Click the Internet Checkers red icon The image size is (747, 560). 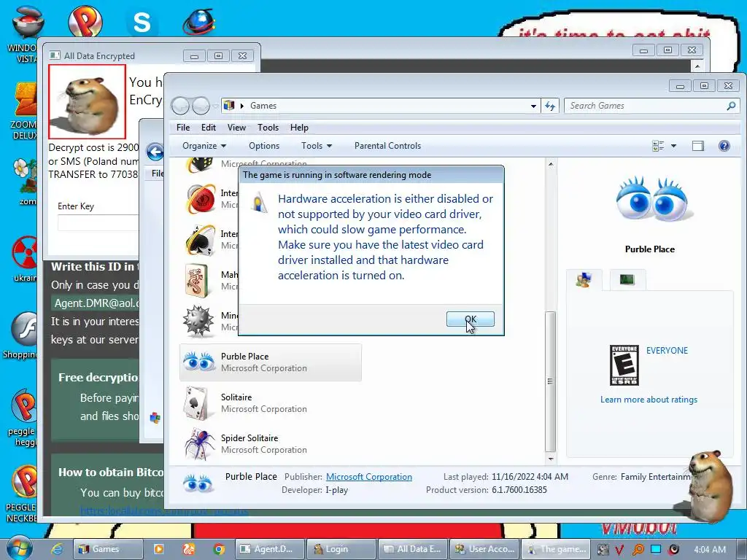[201, 199]
